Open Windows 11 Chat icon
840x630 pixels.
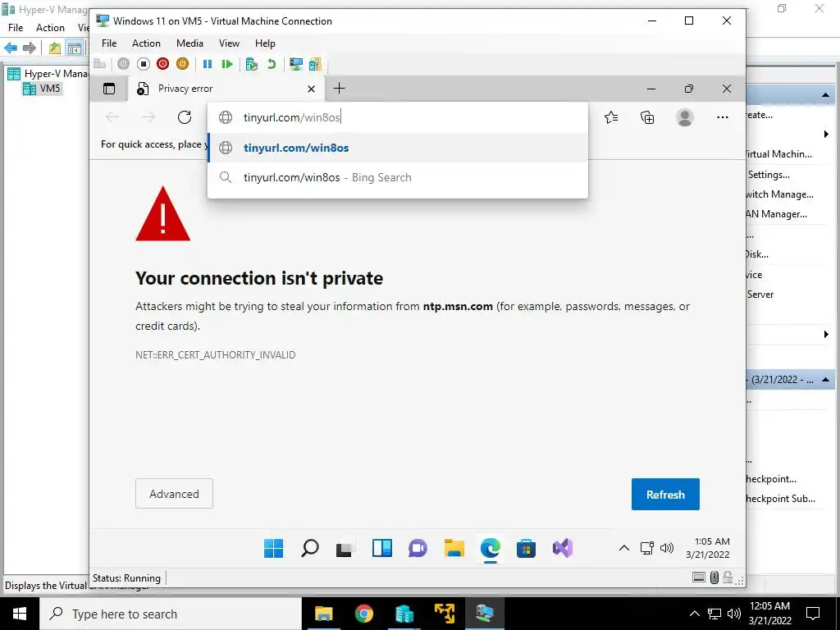point(418,548)
